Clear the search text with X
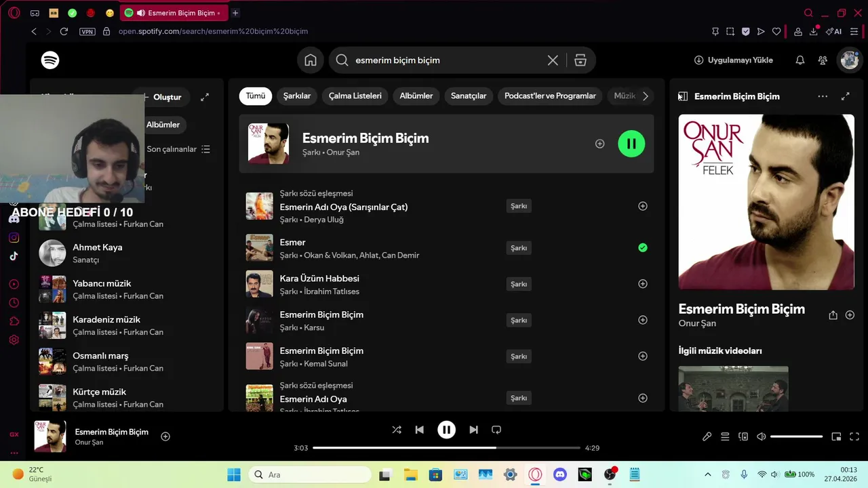 tap(553, 60)
